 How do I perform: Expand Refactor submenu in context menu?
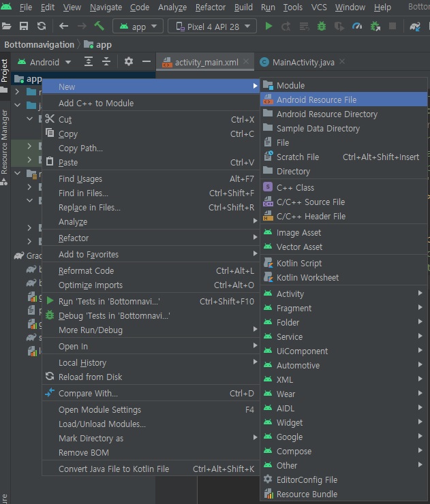pyautogui.click(x=151, y=238)
